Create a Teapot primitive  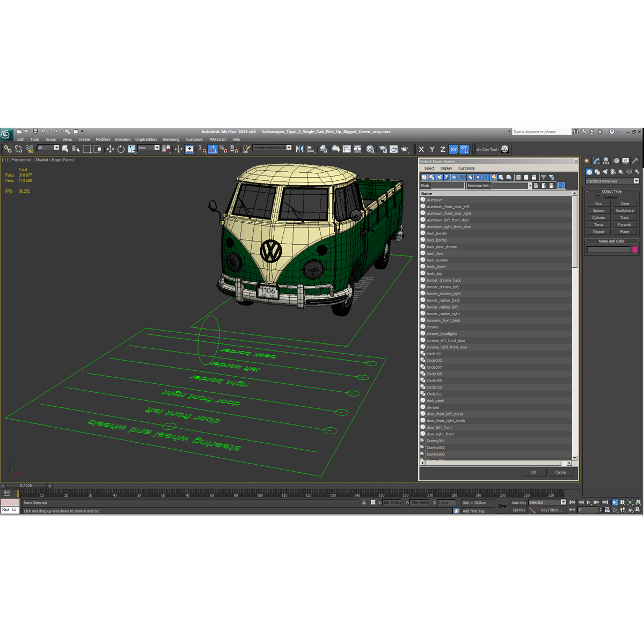pos(598,232)
